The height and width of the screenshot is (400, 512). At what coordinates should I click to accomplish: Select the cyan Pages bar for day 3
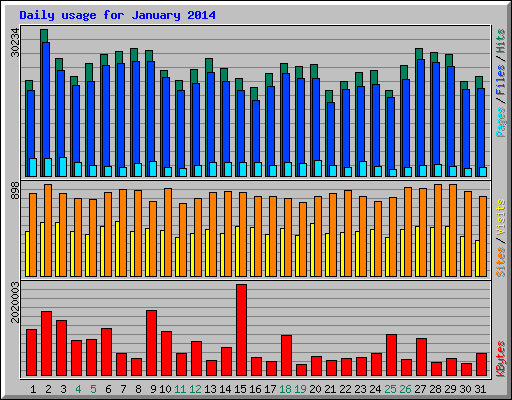pos(63,167)
